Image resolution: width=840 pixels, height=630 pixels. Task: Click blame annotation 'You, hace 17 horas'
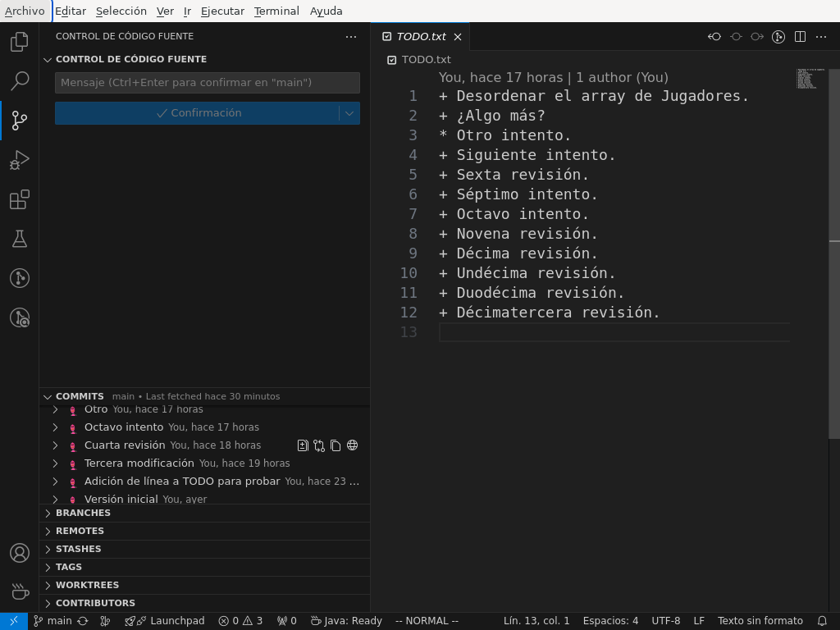coord(500,77)
